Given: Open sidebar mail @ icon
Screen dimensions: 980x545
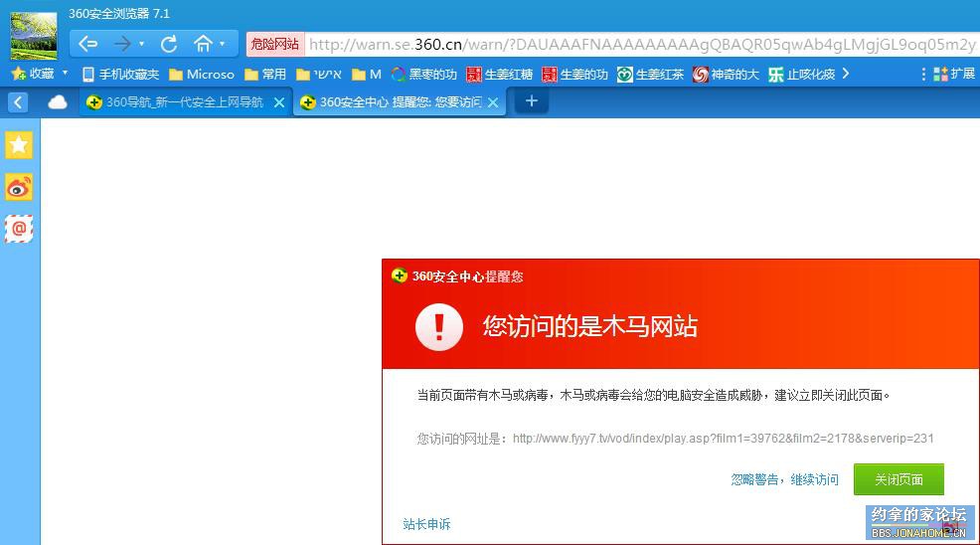Looking at the screenshot, I should tap(19, 229).
